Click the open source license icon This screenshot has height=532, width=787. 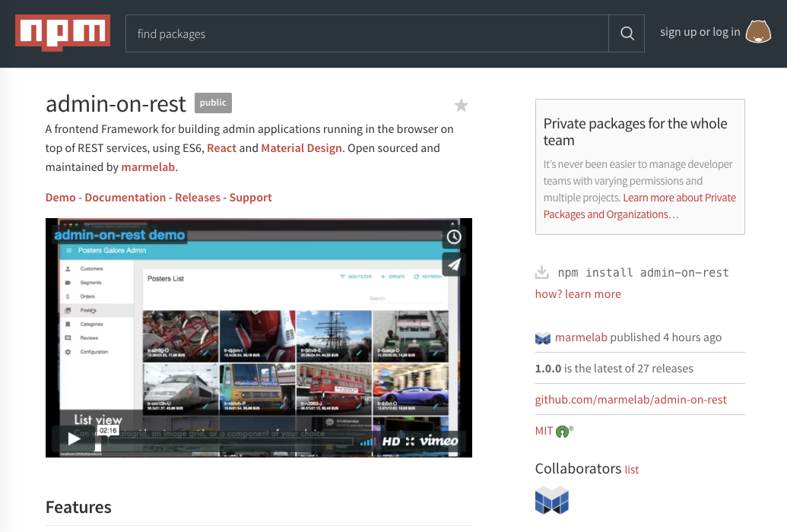(x=563, y=431)
